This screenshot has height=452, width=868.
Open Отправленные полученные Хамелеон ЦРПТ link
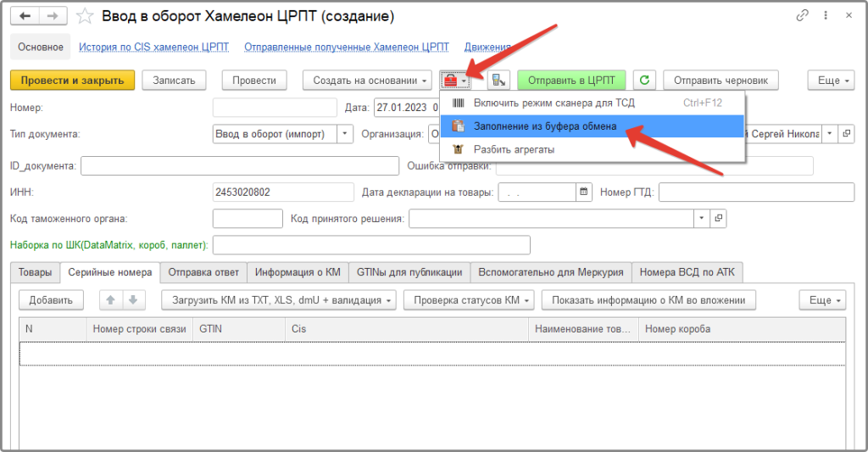click(347, 47)
